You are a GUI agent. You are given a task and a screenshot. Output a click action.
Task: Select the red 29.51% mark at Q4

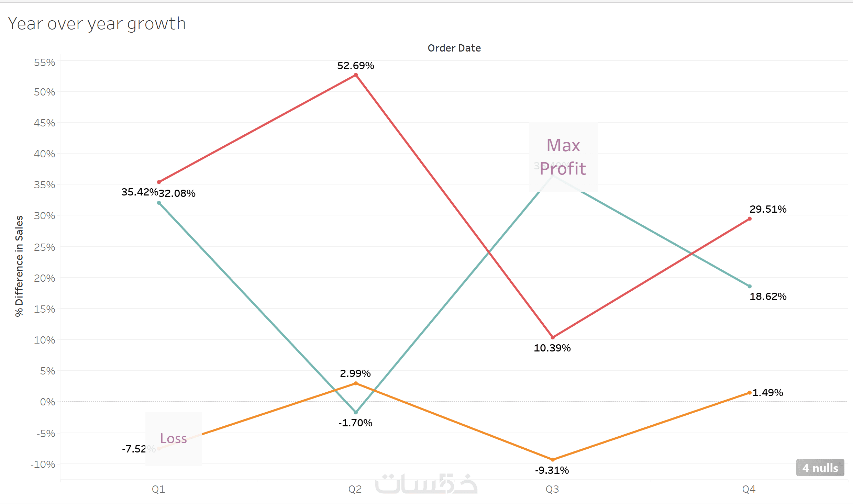click(750, 219)
